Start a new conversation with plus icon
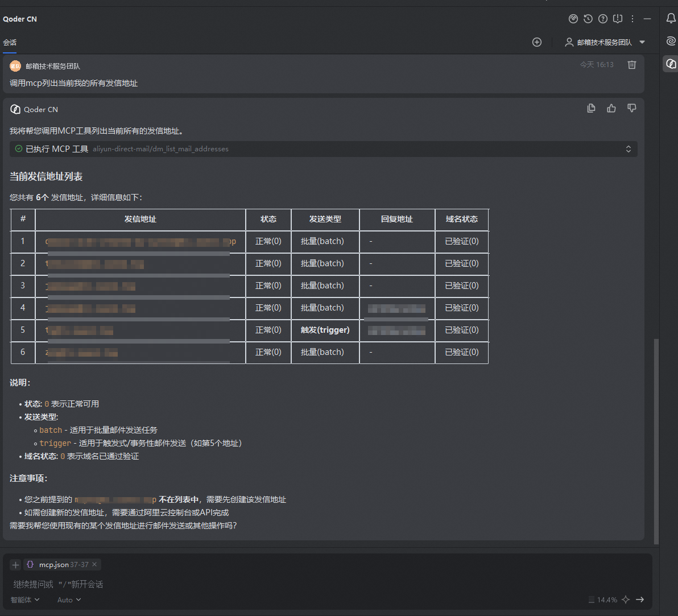This screenshot has width=678, height=616. [x=536, y=42]
